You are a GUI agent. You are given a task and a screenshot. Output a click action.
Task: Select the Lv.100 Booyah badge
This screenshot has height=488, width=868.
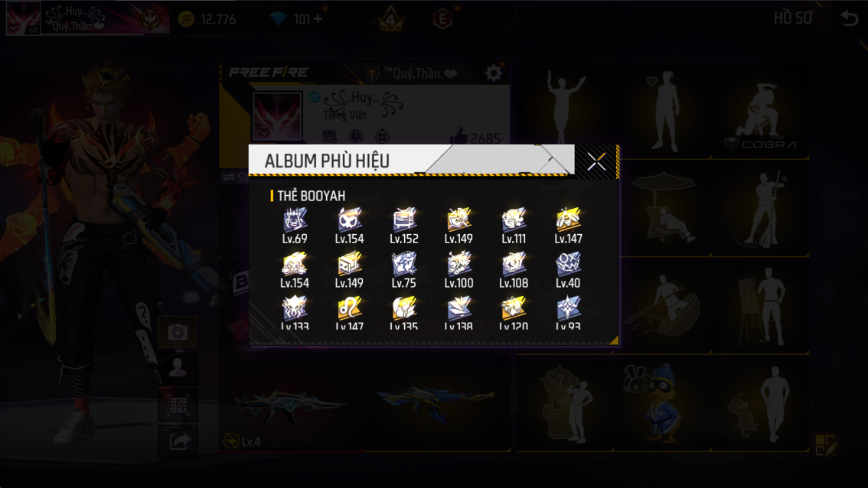point(459,271)
